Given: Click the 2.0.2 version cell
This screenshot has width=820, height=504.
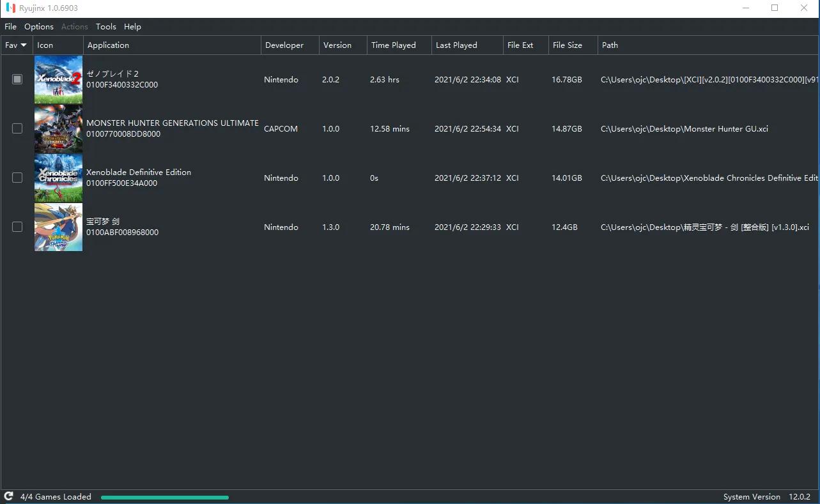Looking at the screenshot, I should click(331, 80).
